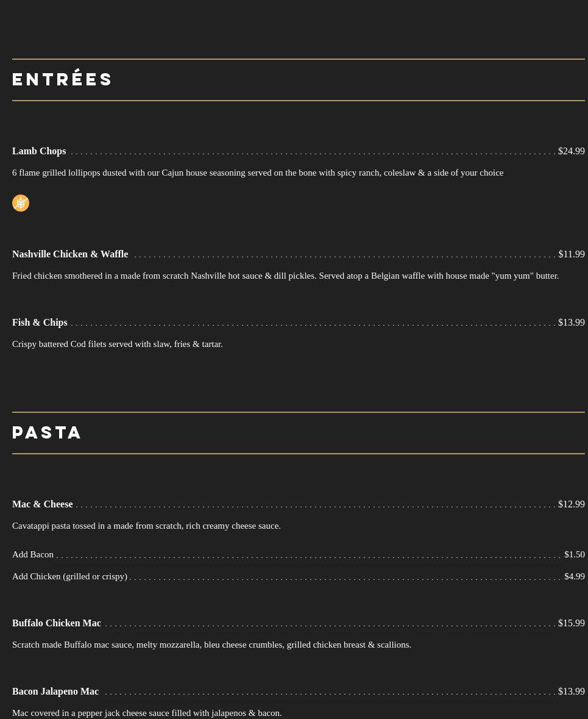Click the $12.99 Mac & Cheese price
This screenshot has width=588, height=719.
tap(571, 504)
